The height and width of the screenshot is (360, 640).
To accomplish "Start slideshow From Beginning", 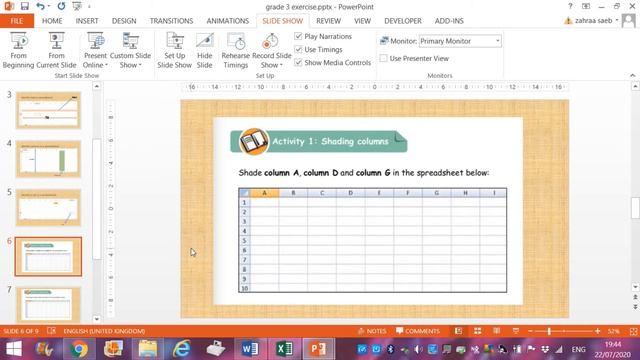I will 18,50.
